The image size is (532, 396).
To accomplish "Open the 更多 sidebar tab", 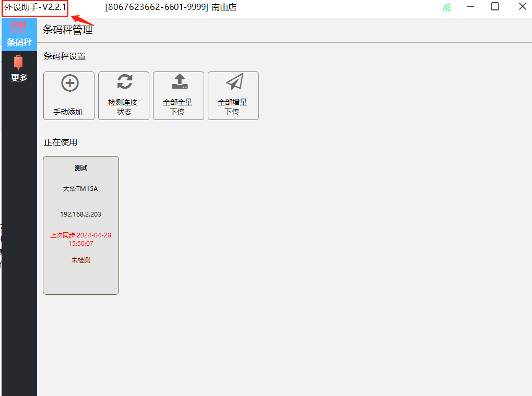I will pos(19,69).
